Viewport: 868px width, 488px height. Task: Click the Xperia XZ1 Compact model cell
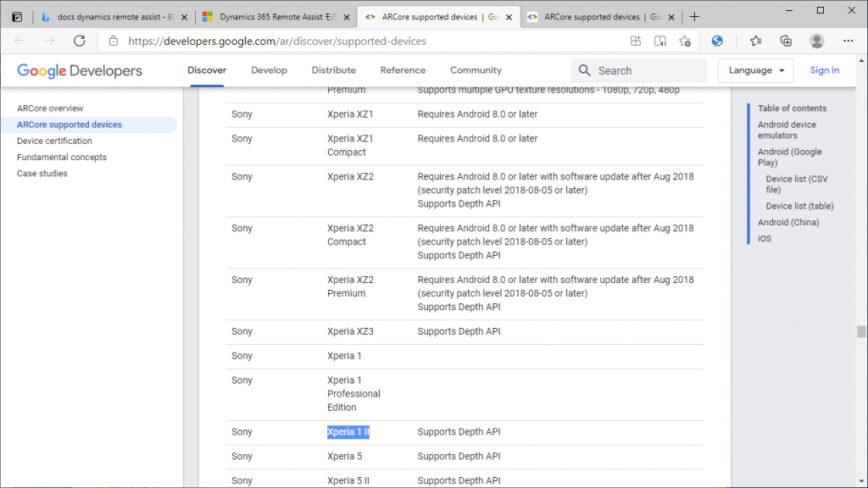(350, 146)
